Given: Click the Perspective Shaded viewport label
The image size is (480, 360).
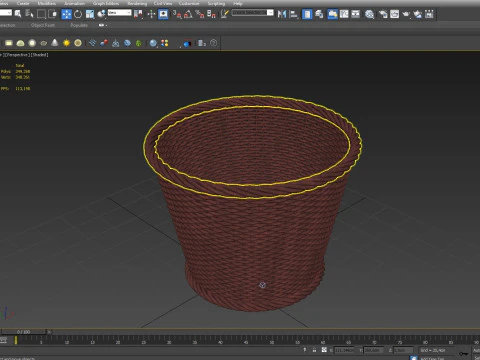Looking at the screenshot, I should pyautogui.click(x=25, y=55).
